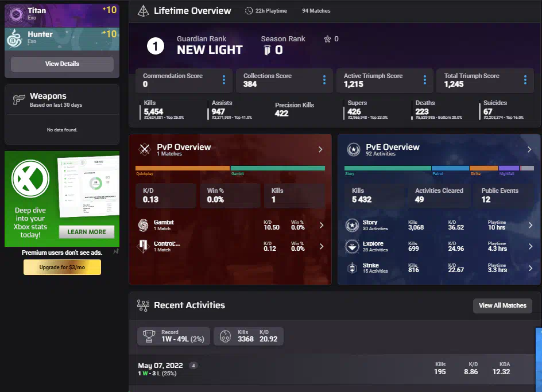This screenshot has width=542, height=392.
Task: Click the PvP crossed swords icon
Action: coord(145,150)
